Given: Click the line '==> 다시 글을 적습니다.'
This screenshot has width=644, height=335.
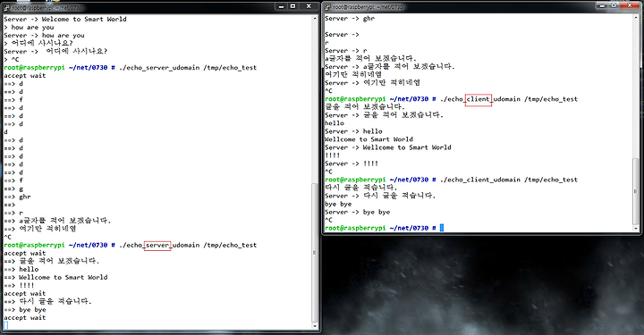Looking at the screenshot, I should tap(47, 302).
